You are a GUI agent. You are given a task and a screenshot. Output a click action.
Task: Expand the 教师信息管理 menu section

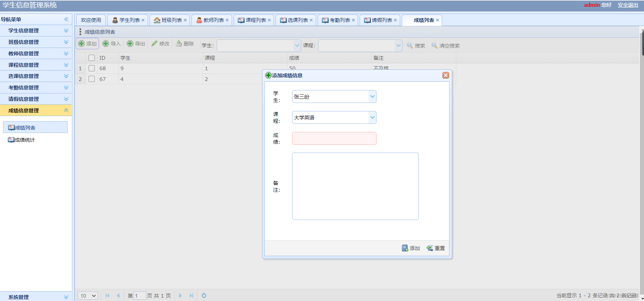[36, 53]
